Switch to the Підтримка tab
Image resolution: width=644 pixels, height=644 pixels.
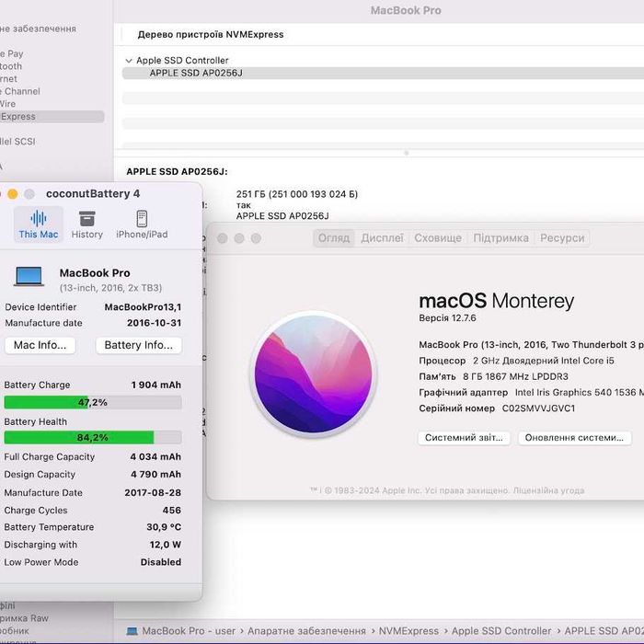pyautogui.click(x=500, y=238)
